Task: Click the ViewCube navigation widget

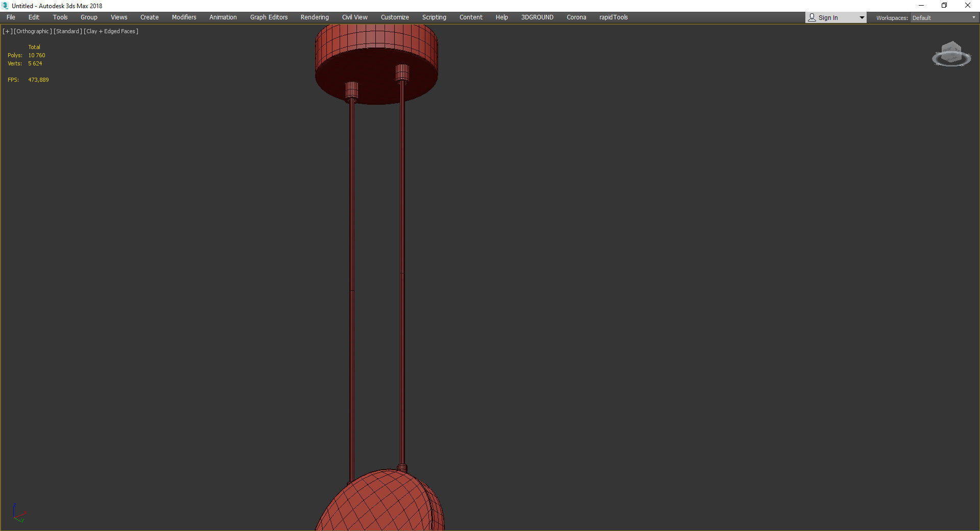Action: [x=951, y=54]
